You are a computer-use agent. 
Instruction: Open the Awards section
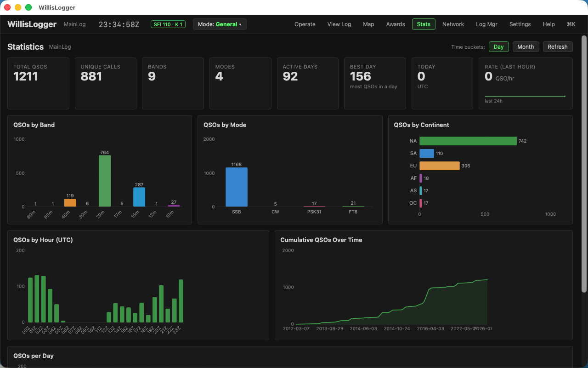(396, 24)
